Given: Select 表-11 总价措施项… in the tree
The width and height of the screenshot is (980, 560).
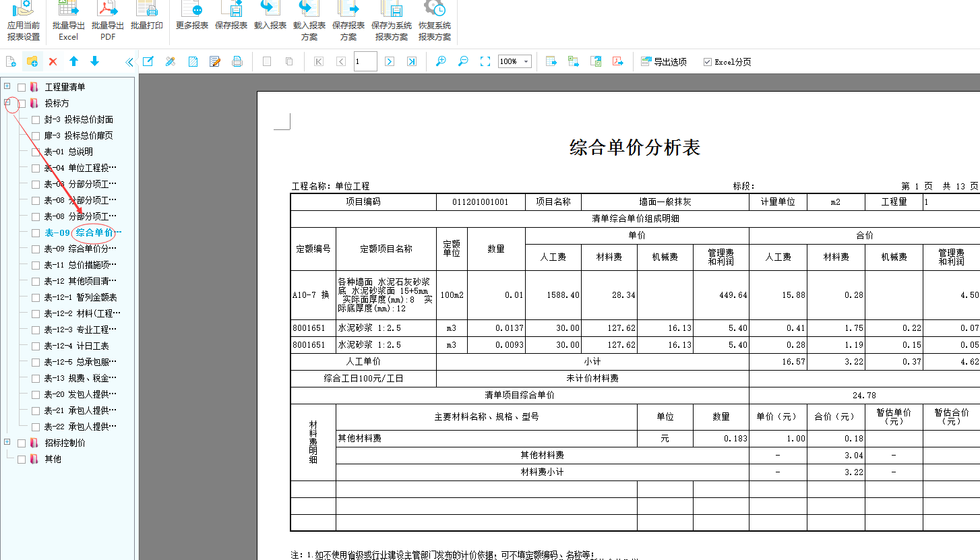Looking at the screenshot, I should (80, 265).
